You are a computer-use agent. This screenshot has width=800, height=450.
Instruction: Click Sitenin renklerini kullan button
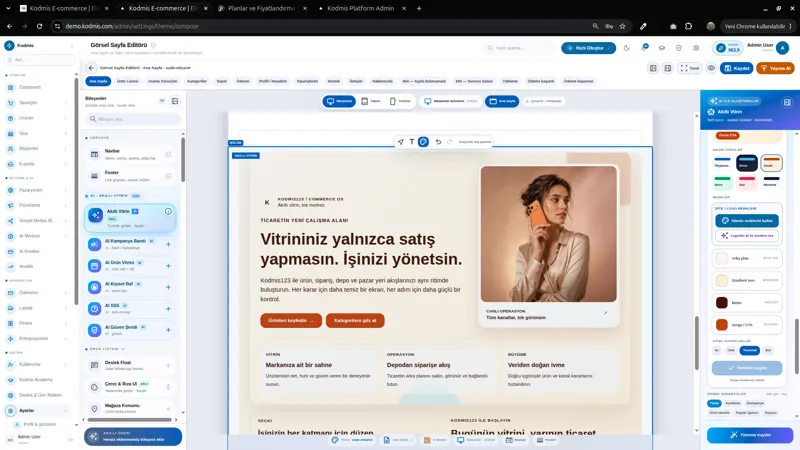[x=747, y=220]
